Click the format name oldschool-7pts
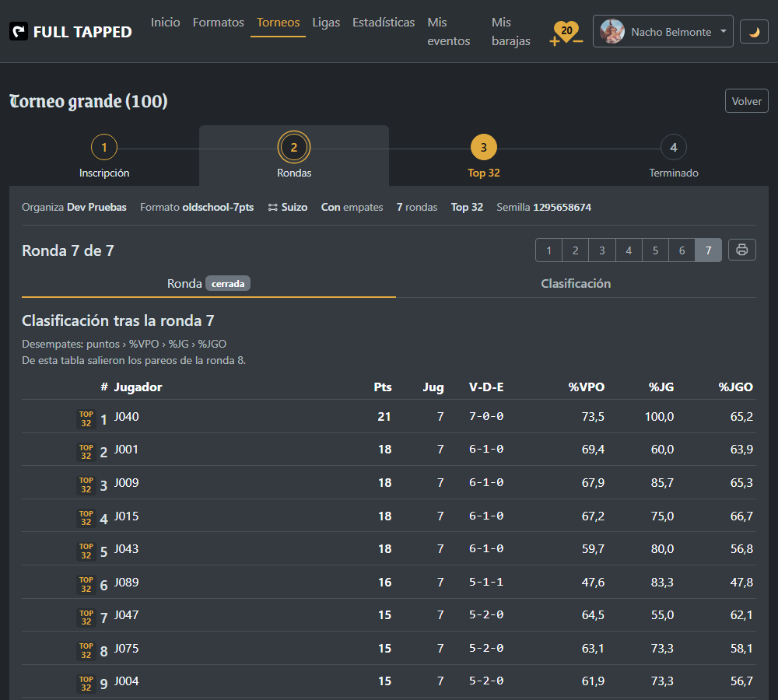The width and height of the screenshot is (778, 700). (x=218, y=208)
